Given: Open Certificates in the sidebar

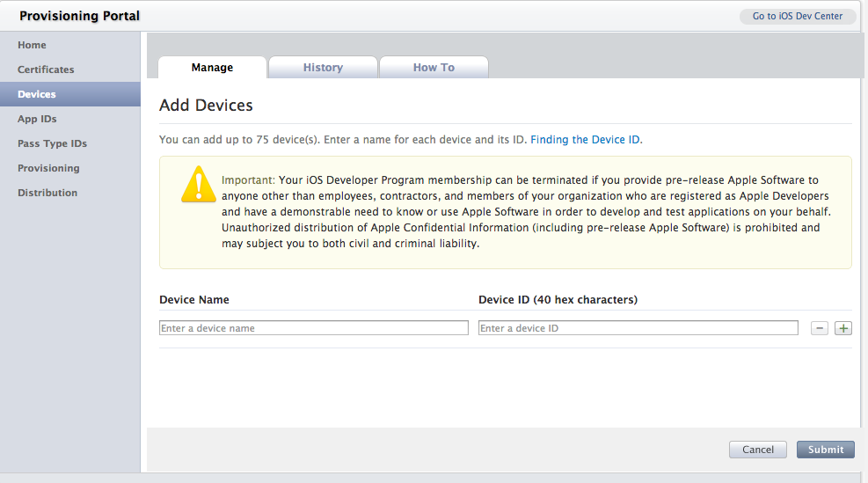Looking at the screenshot, I should 46,70.
